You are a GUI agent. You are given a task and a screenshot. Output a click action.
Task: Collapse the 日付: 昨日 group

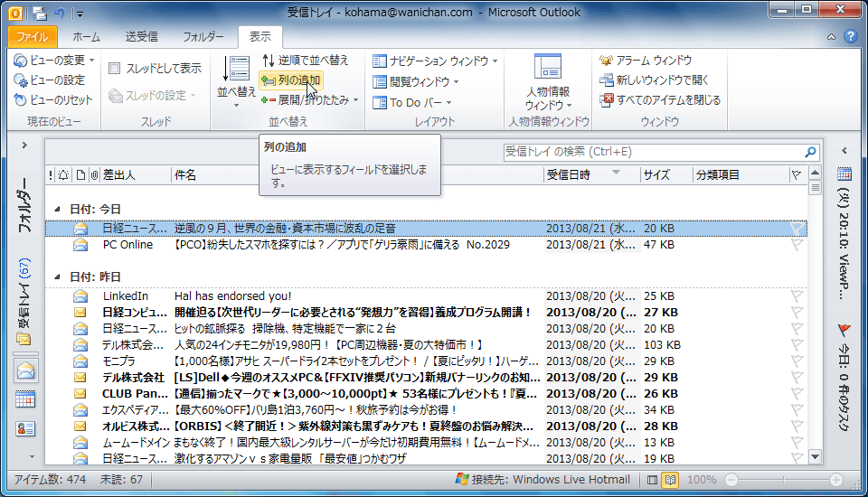(x=57, y=277)
